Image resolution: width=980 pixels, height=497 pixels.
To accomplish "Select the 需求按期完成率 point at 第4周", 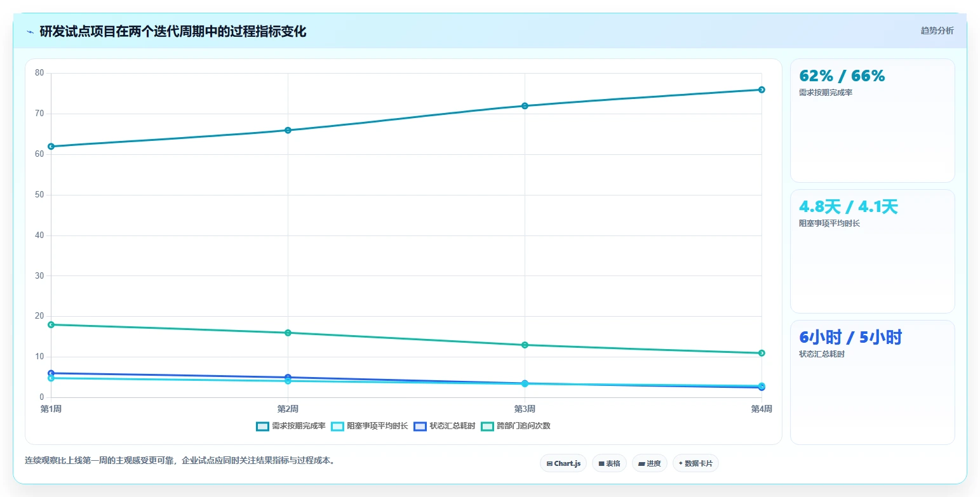I will coord(762,89).
